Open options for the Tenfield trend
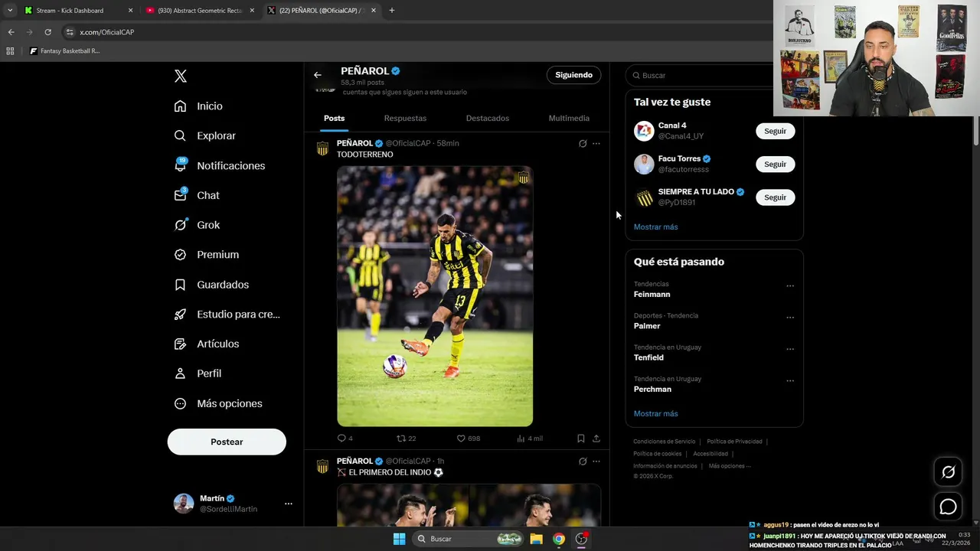Image resolution: width=980 pixels, height=551 pixels. pyautogui.click(x=790, y=349)
